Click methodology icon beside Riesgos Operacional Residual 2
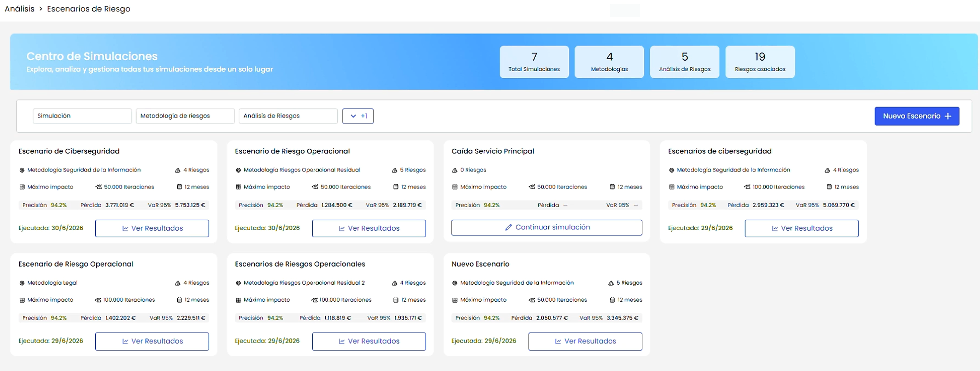980x371 pixels. coord(239,283)
